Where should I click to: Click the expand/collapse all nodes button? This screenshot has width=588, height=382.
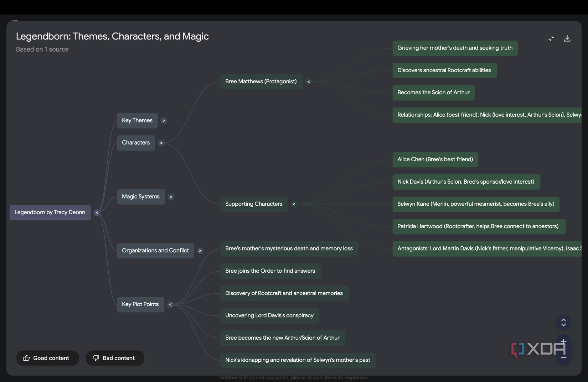563,322
